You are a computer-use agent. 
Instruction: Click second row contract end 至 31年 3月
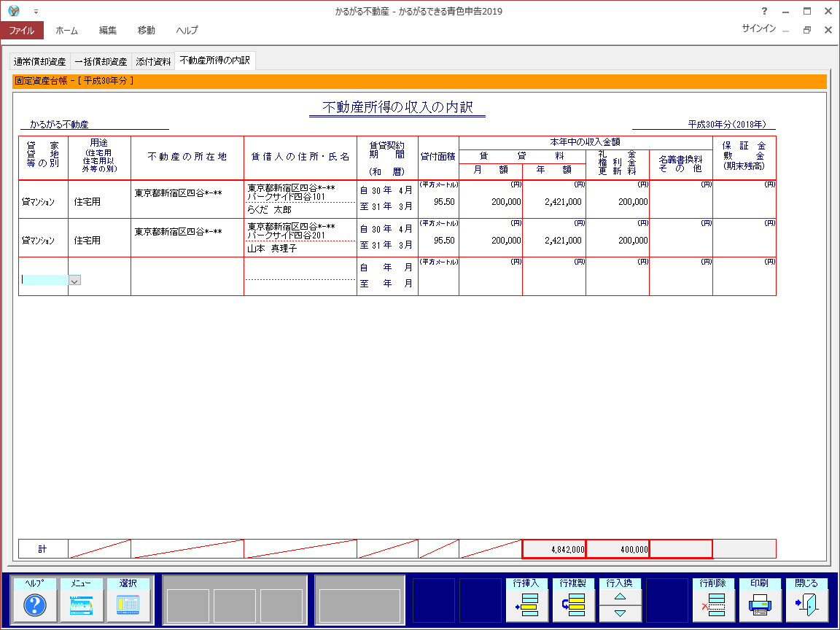386,245
